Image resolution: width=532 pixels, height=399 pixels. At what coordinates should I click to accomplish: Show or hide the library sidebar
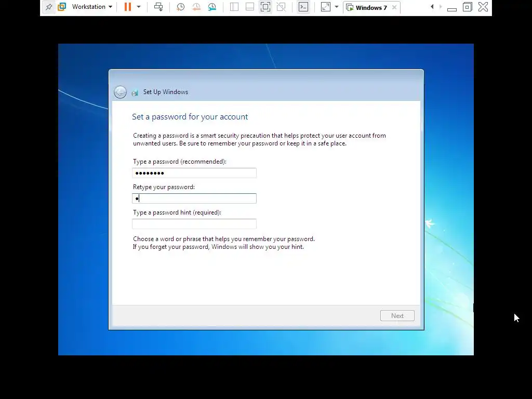(x=234, y=7)
